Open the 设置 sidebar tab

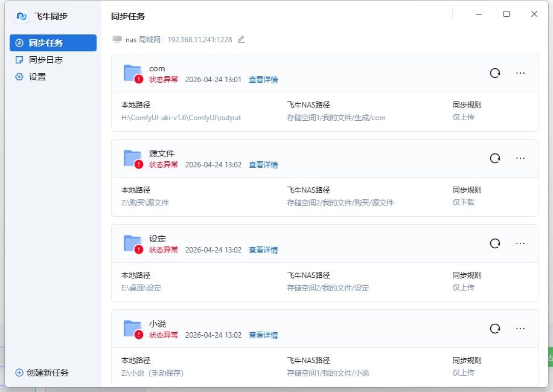(x=53, y=77)
